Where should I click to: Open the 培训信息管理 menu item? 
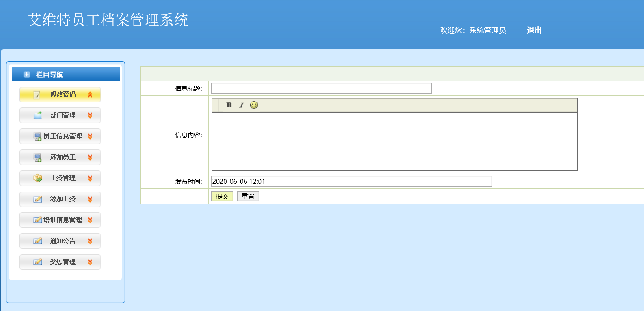click(x=60, y=220)
